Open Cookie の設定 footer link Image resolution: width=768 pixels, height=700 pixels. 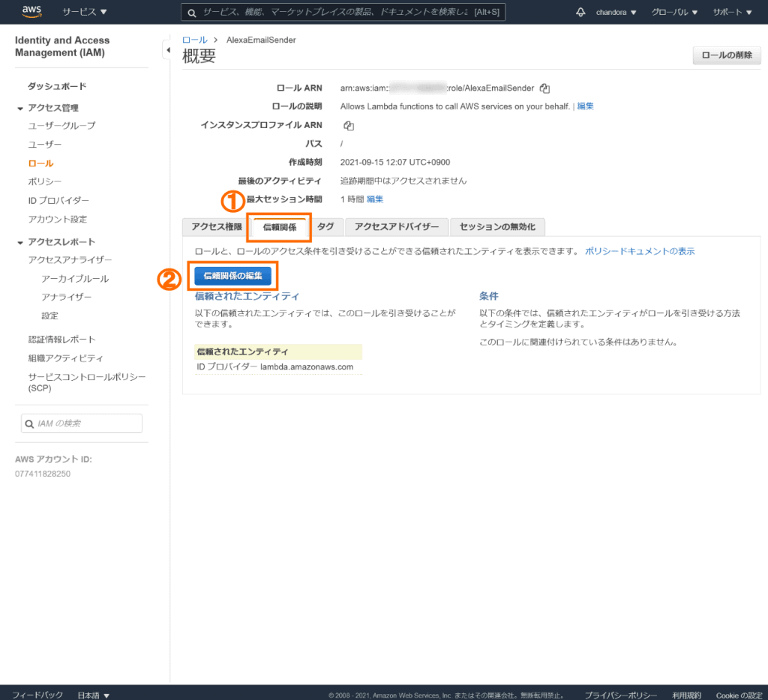[x=739, y=695]
